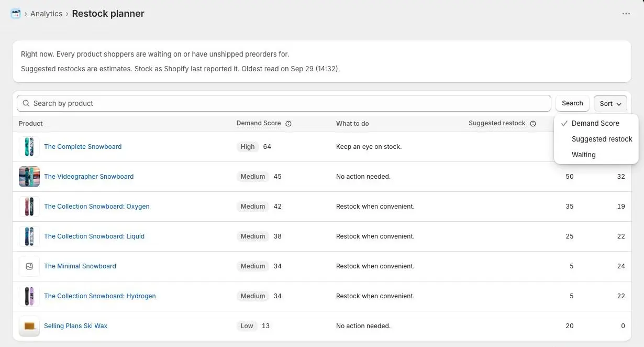Click the search magnifier icon
The image size is (644, 347).
26,103
